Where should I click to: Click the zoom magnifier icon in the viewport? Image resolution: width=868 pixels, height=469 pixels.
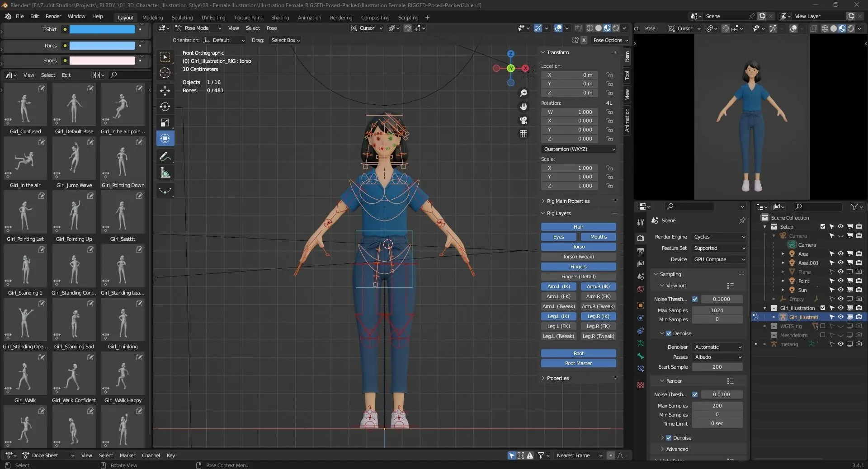pyautogui.click(x=524, y=93)
